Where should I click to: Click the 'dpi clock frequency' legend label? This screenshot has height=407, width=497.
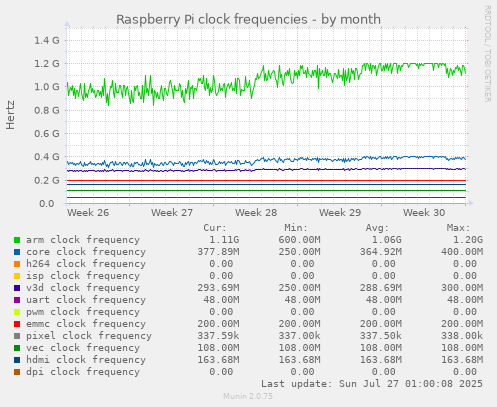tap(83, 372)
